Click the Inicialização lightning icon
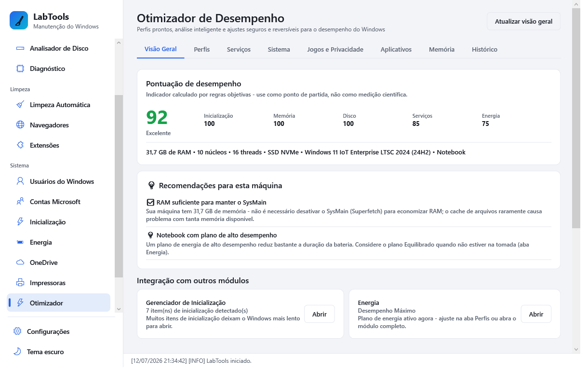 (x=20, y=222)
